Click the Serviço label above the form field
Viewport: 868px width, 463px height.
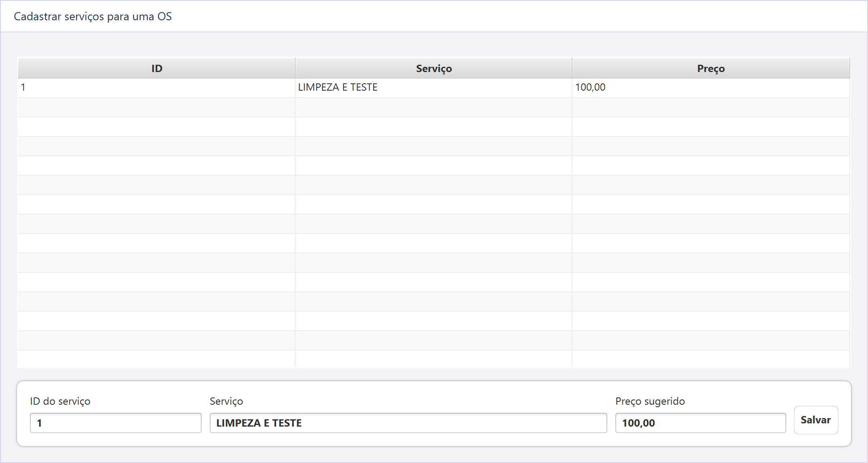[x=226, y=401]
